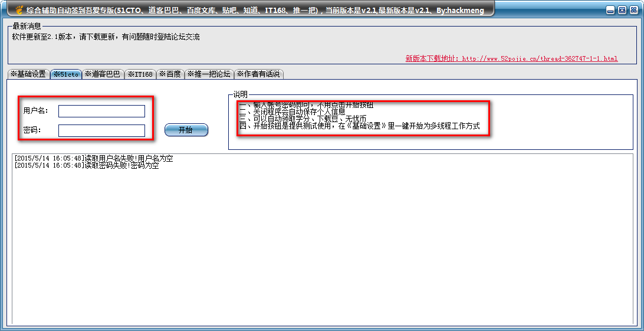The image size is (644, 331).
Task: Open the ※IT168 tab
Action: click(140, 74)
